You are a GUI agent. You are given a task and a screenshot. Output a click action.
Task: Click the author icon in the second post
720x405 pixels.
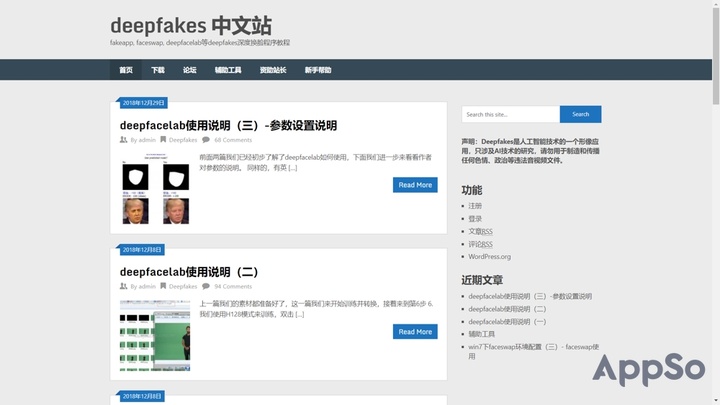pos(124,287)
